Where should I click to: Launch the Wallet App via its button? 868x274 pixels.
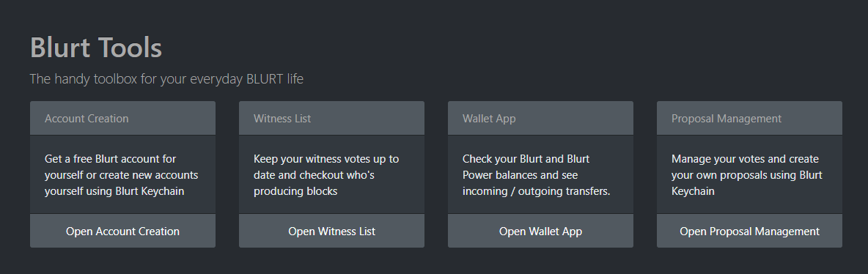(540, 231)
